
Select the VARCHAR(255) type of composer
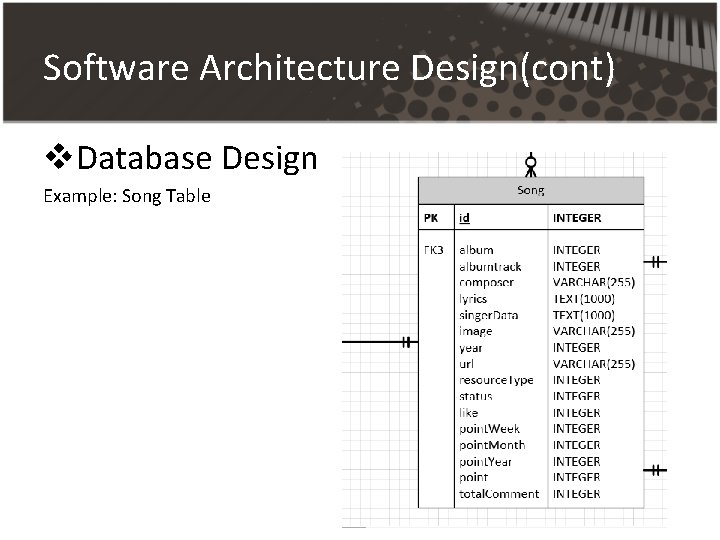point(594,283)
